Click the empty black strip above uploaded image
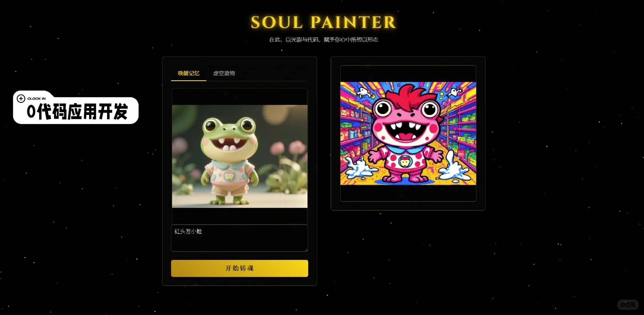 [x=240, y=97]
